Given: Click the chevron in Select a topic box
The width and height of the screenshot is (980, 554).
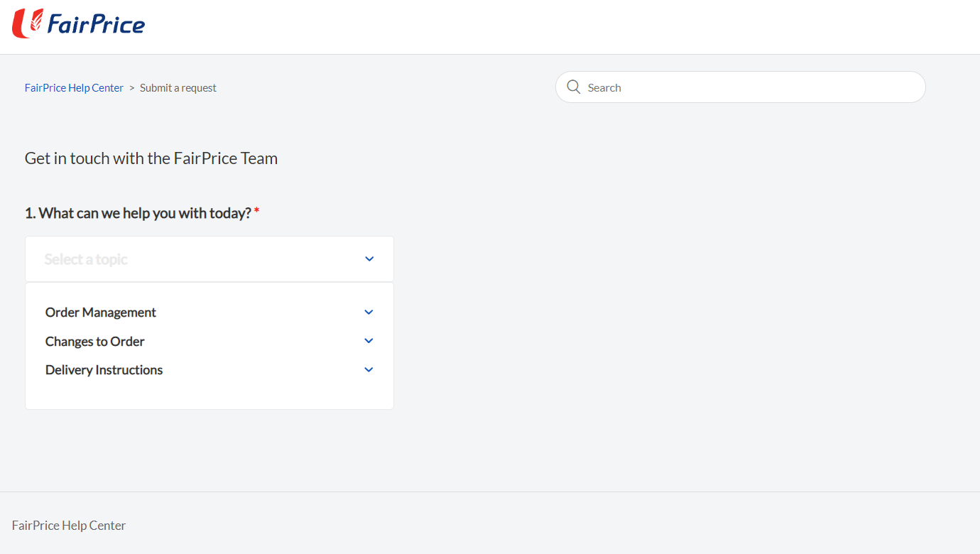Looking at the screenshot, I should [369, 259].
